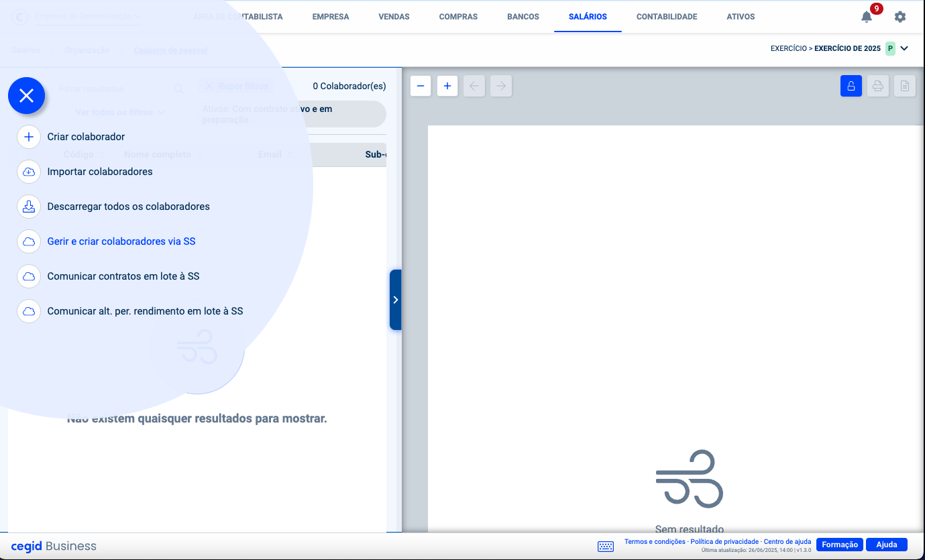Image resolution: width=925 pixels, height=560 pixels.
Task: Click the plus icon for Criar colaborador
Action: (29, 137)
